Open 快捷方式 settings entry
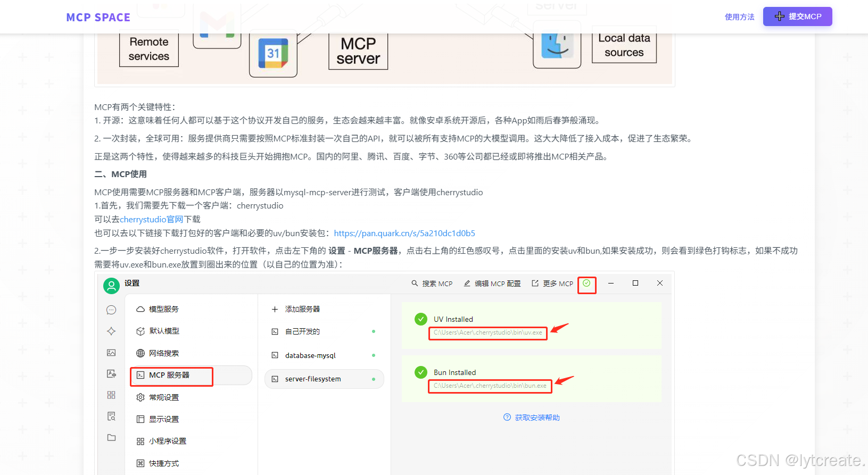 191,463
